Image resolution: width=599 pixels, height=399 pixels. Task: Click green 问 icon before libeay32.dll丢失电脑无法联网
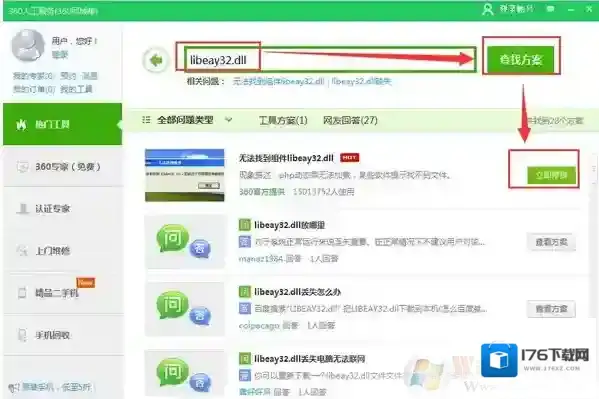tap(244, 358)
